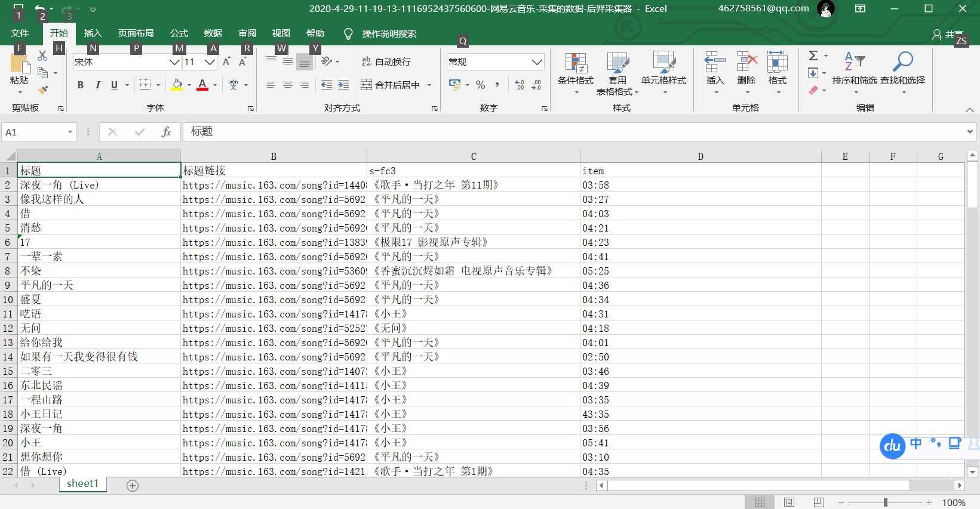Click the Cut scissors icon
Screen dimensions: 980x509
pos(42,56)
